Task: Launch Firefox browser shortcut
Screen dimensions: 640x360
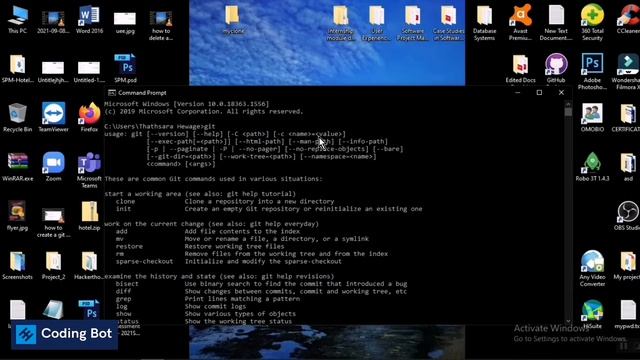Action: pos(89,118)
